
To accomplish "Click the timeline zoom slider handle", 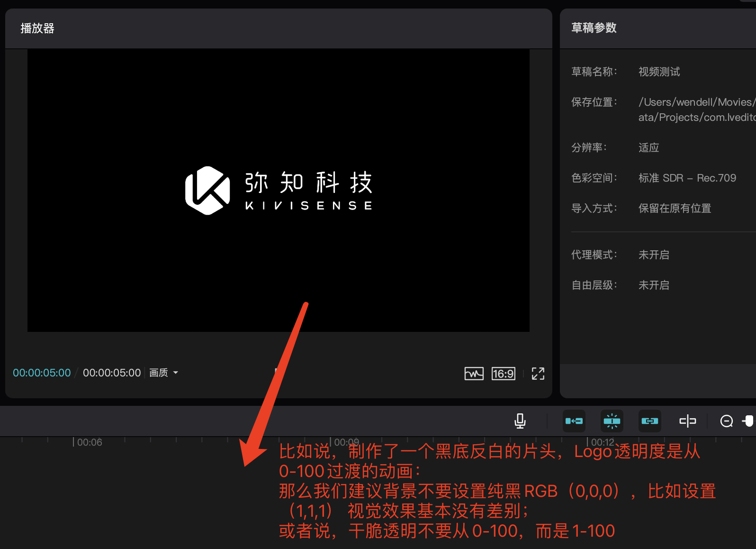I will tap(749, 421).
